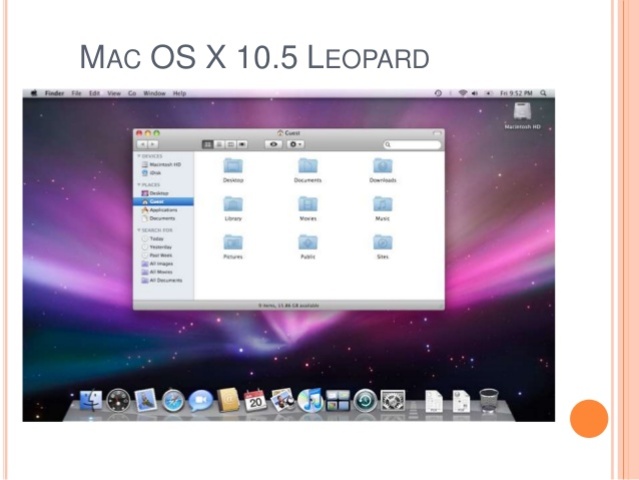Viewport: 639px width, 480px height.
Task: Open the Apple menu
Action: (34, 93)
